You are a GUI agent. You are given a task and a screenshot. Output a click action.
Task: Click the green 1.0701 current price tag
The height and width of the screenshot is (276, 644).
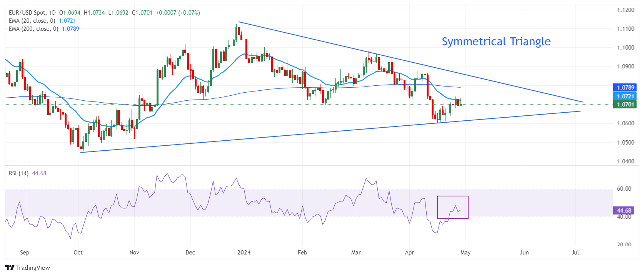pyautogui.click(x=626, y=104)
